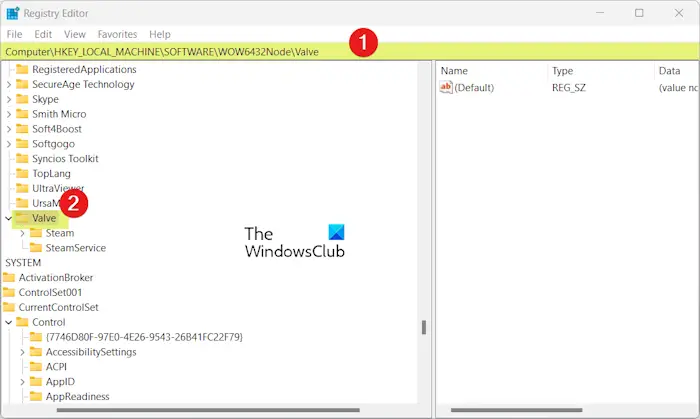
Task: Select the (Default) value name
Action: point(474,87)
